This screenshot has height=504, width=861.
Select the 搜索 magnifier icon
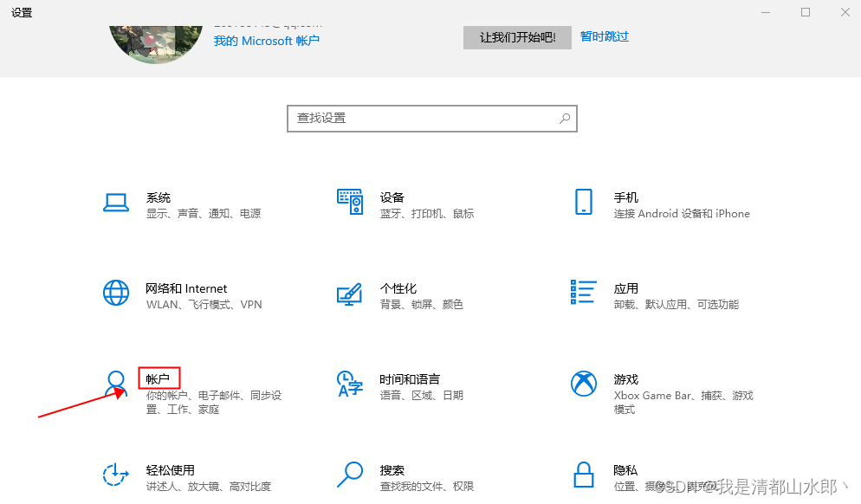click(x=349, y=475)
